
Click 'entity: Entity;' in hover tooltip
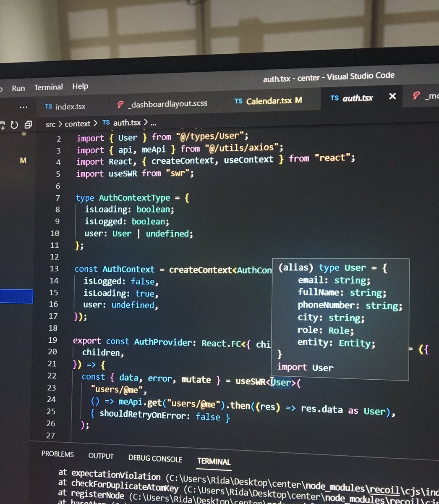pos(336,343)
